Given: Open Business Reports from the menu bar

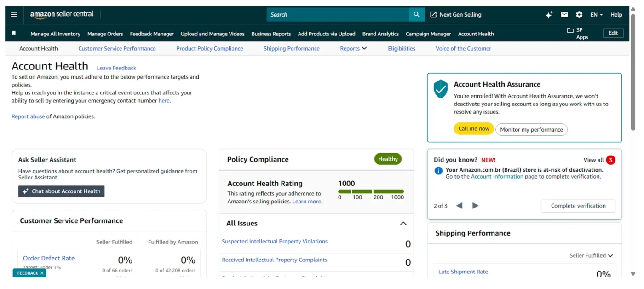Looking at the screenshot, I should pos(271,34).
